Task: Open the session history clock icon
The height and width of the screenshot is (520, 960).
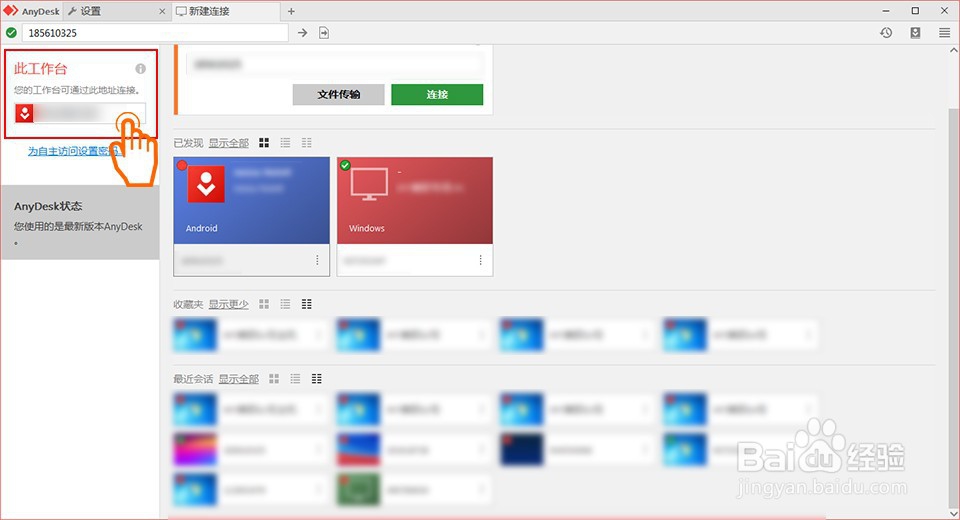Action: pyautogui.click(x=886, y=33)
